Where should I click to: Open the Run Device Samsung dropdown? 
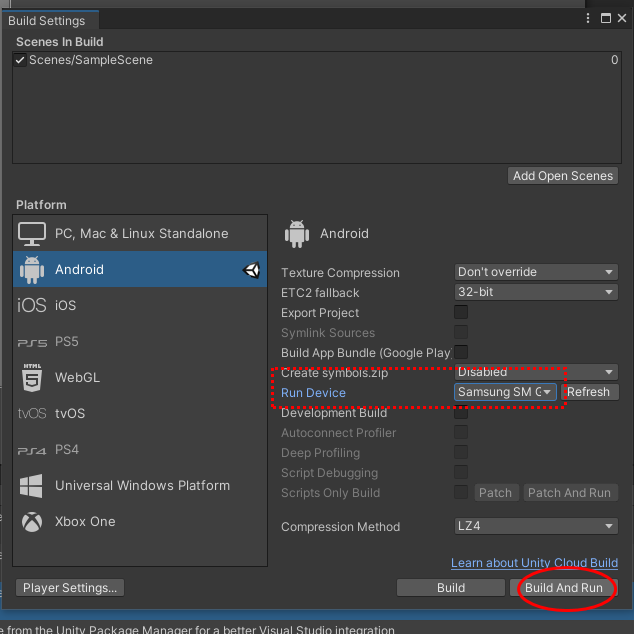coord(505,392)
